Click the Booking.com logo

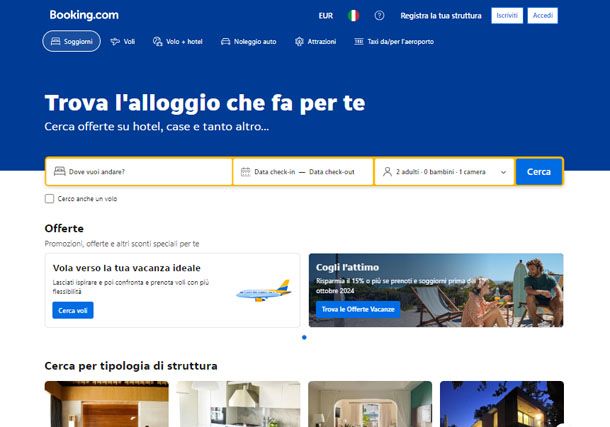[x=84, y=15]
